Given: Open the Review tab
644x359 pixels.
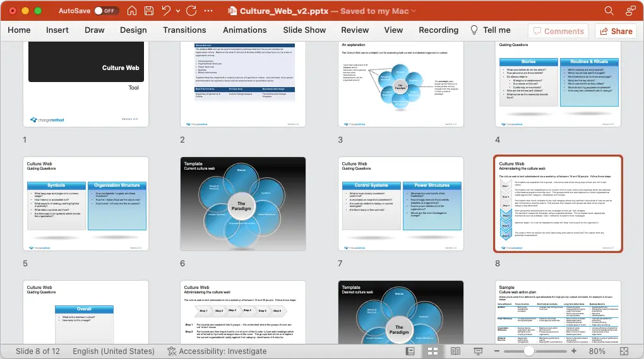Looking at the screenshot, I should tap(355, 30).
